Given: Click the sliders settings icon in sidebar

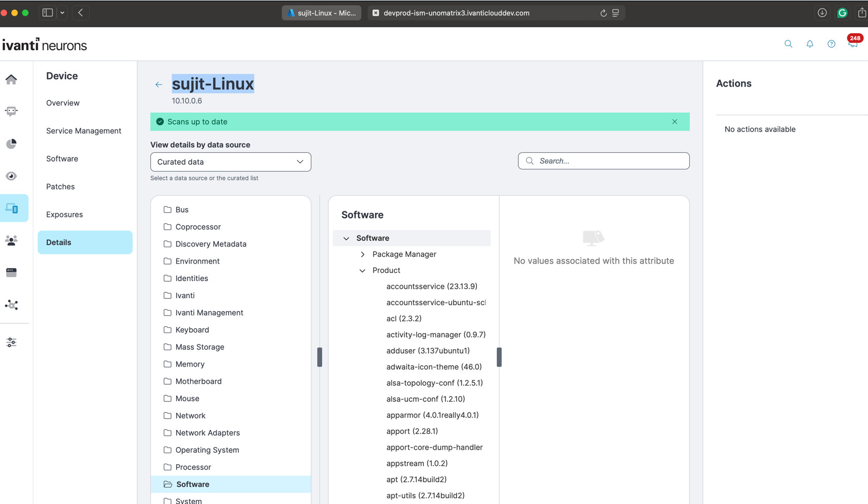Looking at the screenshot, I should 11,342.
